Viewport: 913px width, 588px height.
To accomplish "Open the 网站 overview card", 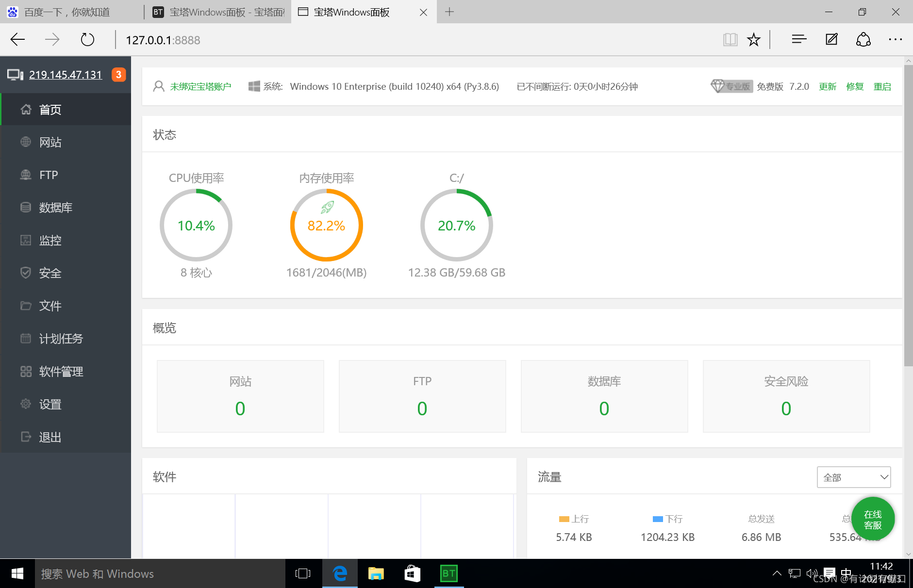I will [x=240, y=396].
